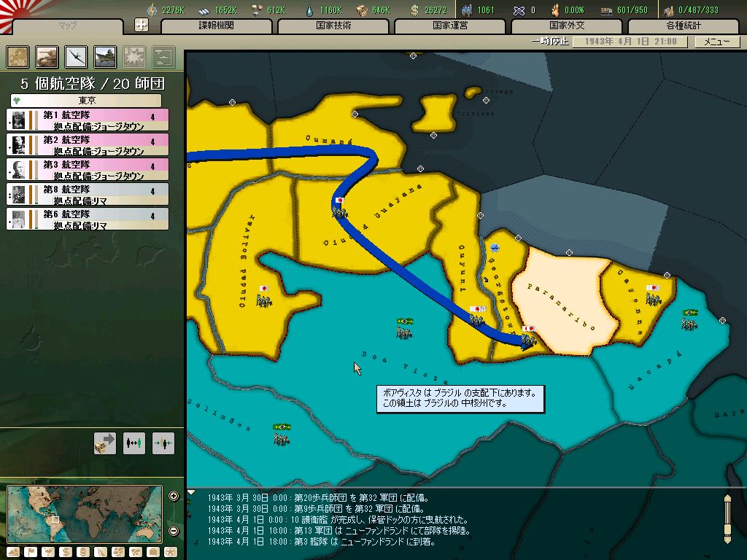Toggle pause via 一時停止 label
The image size is (747, 560).
point(550,42)
